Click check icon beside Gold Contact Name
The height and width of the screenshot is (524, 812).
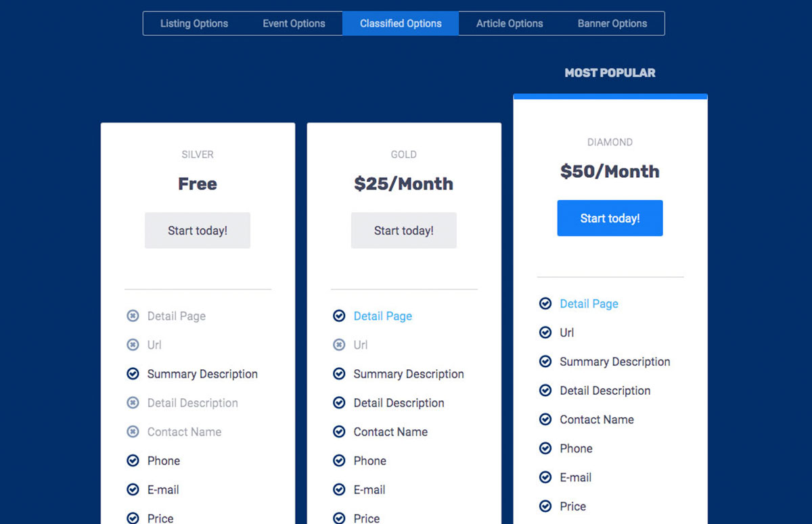[x=340, y=432]
